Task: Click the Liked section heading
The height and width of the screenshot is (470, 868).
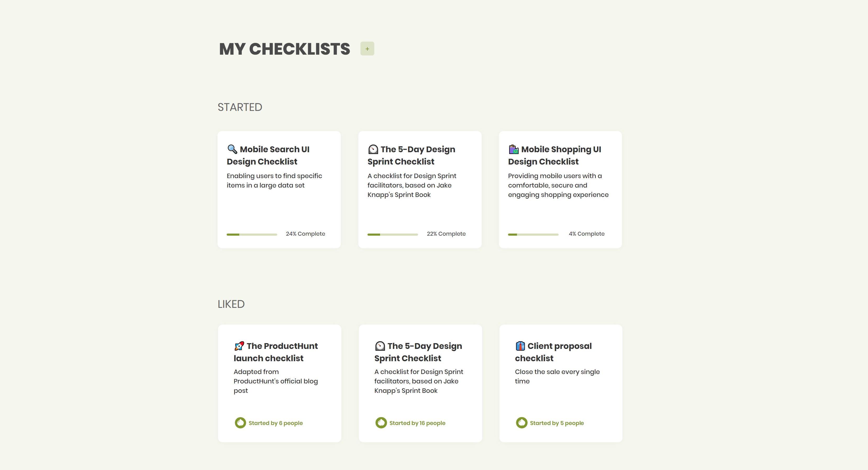Action: [x=231, y=304]
